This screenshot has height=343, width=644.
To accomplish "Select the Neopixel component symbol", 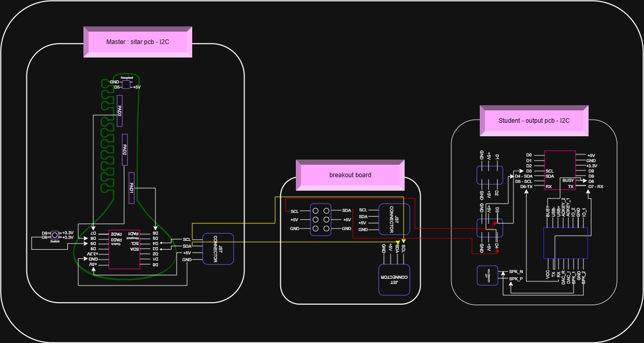I will point(126,84).
